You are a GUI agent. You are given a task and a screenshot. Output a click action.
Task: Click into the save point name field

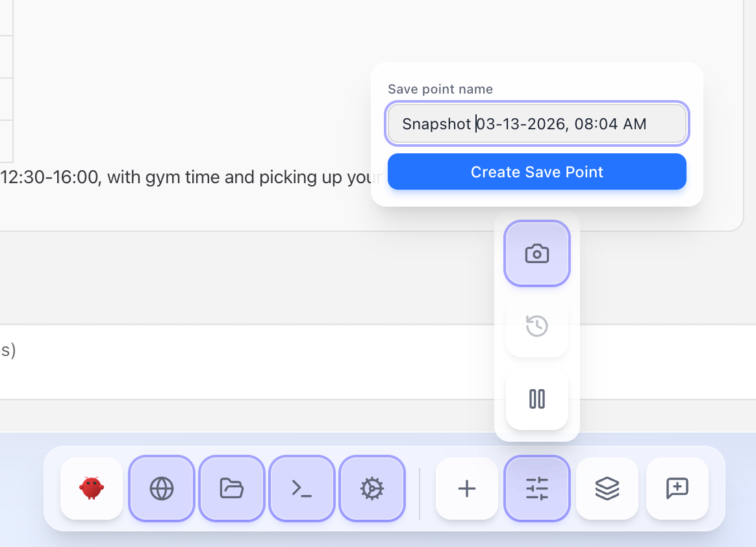(x=536, y=123)
